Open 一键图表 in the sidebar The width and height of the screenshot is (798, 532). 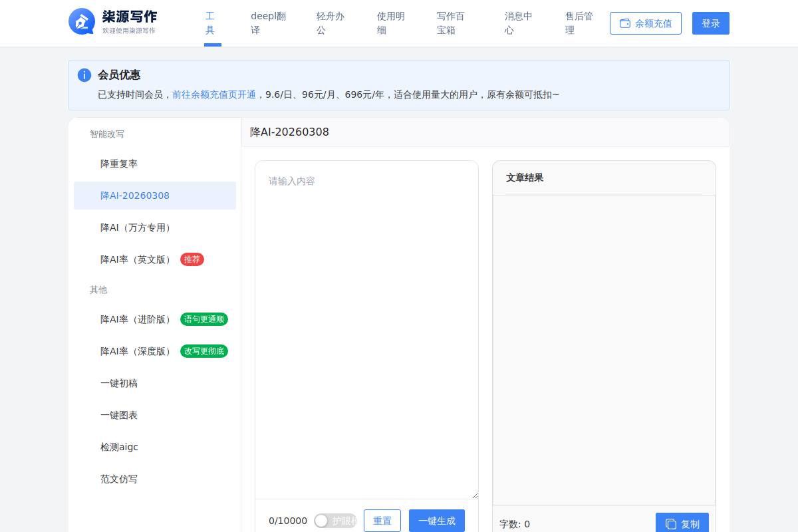point(155,415)
